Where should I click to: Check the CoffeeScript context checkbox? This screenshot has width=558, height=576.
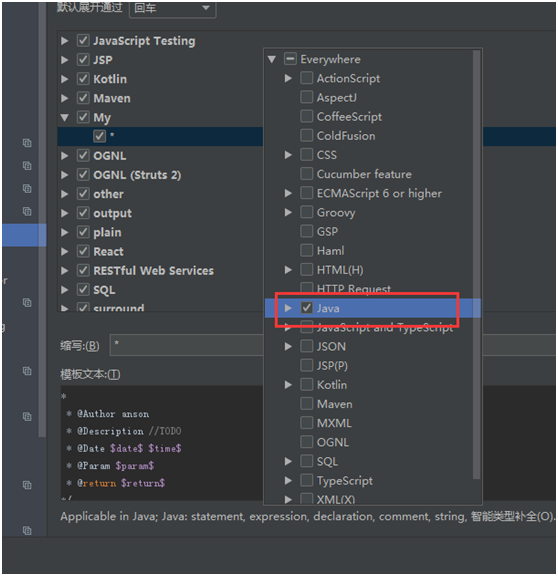coord(307,116)
